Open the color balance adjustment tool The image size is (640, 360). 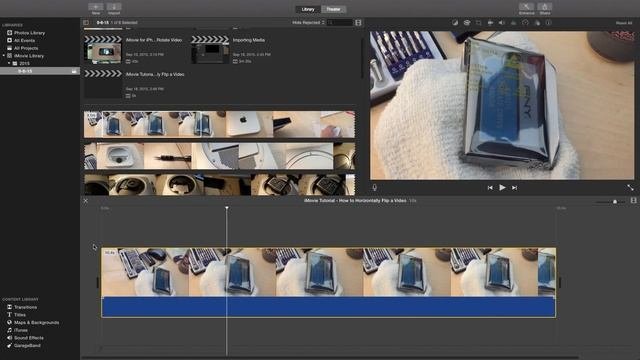tap(455, 23)
